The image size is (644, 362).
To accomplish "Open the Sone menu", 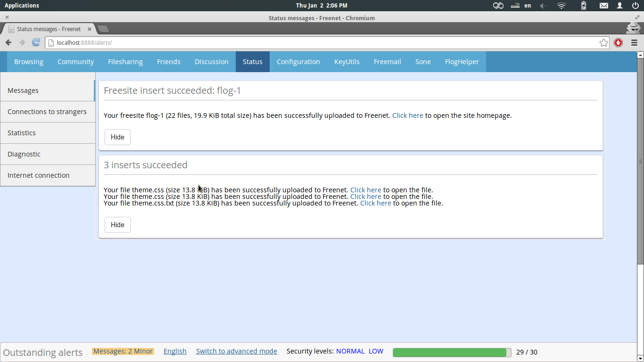I will click(423, 62).
